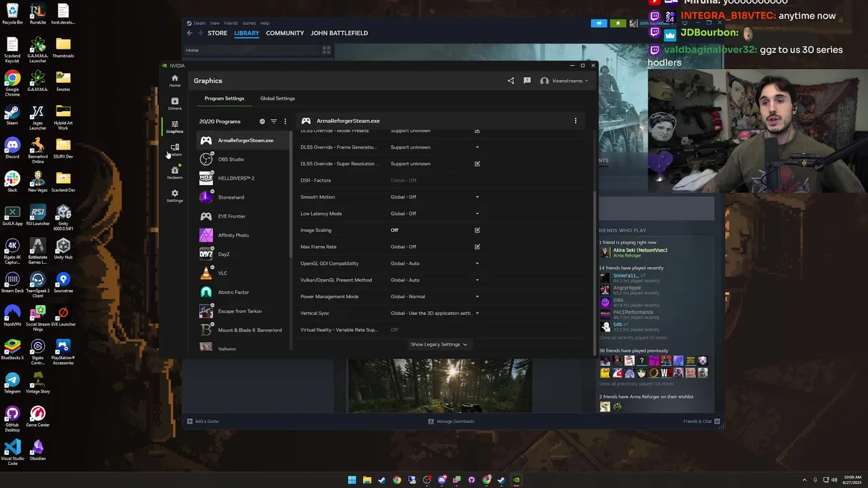This screenshot has height=488, width=868.
Task: Open the Steam COMMUNITY tab
Action: (x=285, y=33)
